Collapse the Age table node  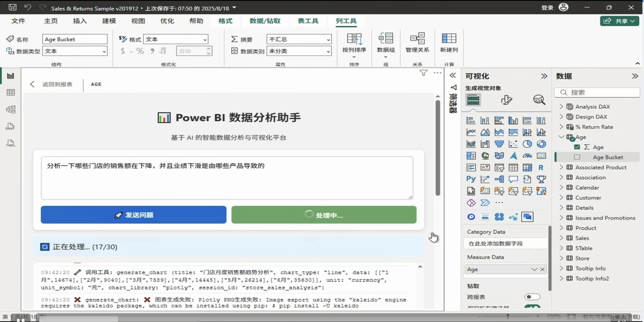[561, 137]
